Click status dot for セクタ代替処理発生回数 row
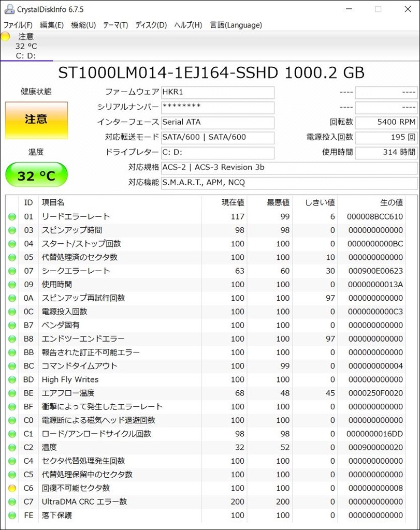The image size is (420, 530). tap(12, 461)
